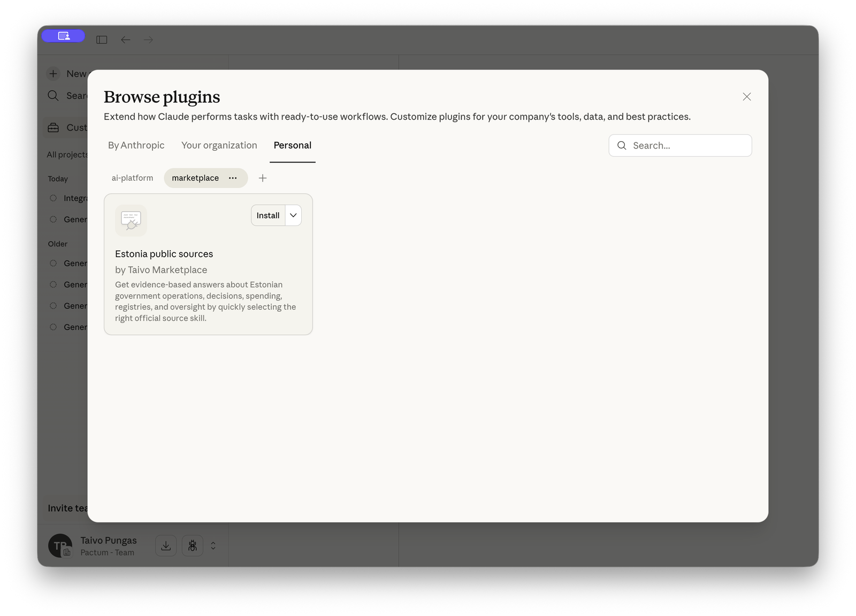The height and width of the screenshot is (616, 856).
Task: Click the forward arrow navigation icon
Action: pyautogui.click(x=148, y=40)
